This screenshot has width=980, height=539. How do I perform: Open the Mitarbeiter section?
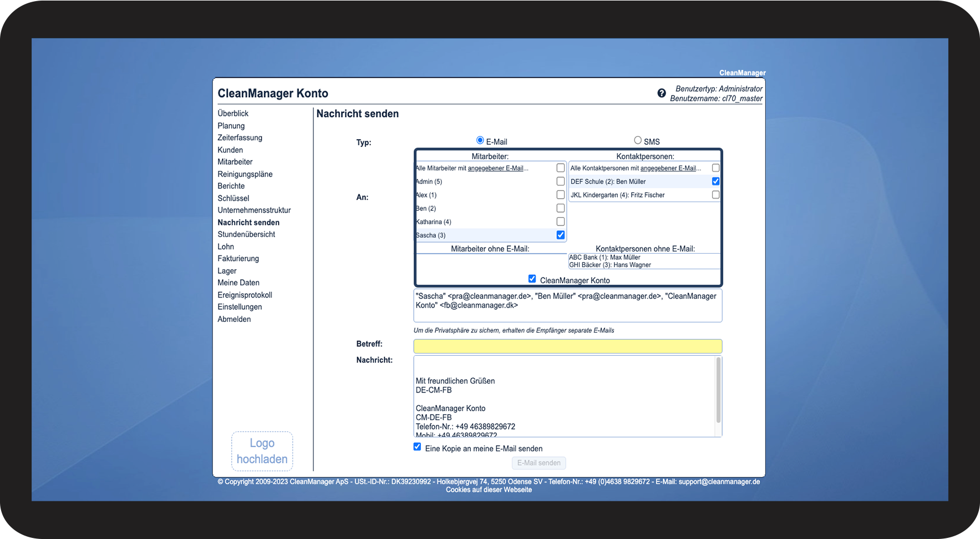(235, 162)
